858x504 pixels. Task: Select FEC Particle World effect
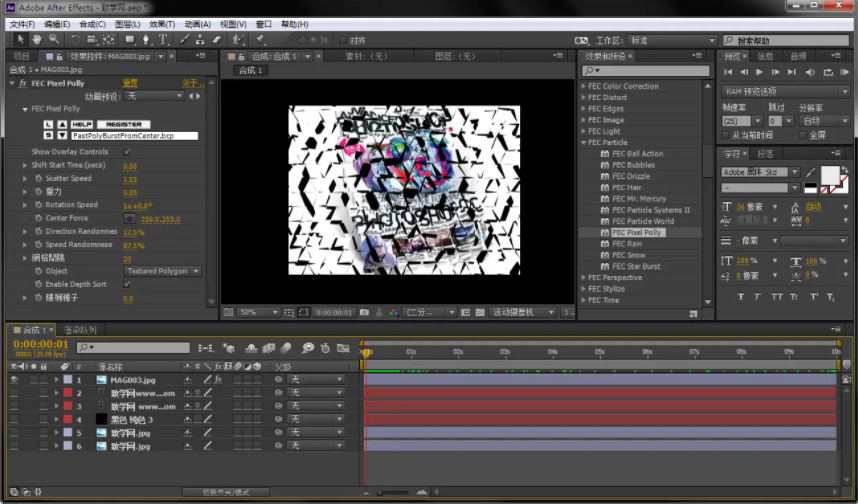[643, 221]
